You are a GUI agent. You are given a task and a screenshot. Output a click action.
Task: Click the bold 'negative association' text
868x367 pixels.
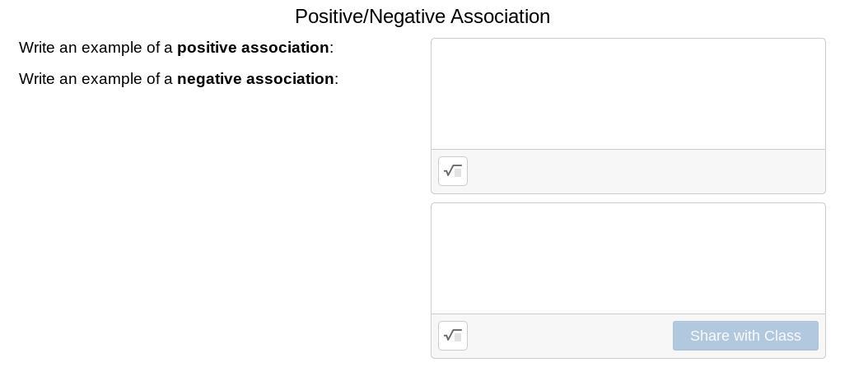pyautogui.click(x=255, y=79)
